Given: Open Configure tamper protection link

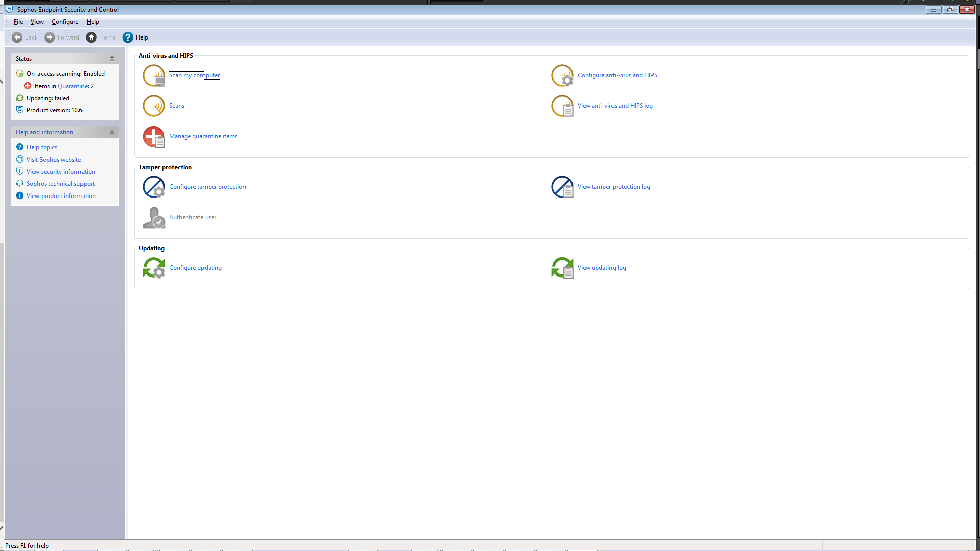Looking at the screenshot, I should (208, 187).
